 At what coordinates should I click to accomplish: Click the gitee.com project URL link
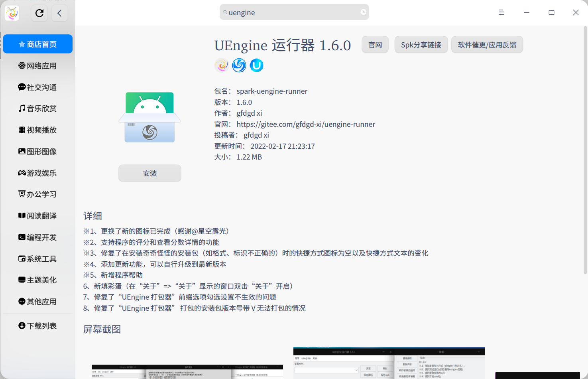(x=305, y=124)
